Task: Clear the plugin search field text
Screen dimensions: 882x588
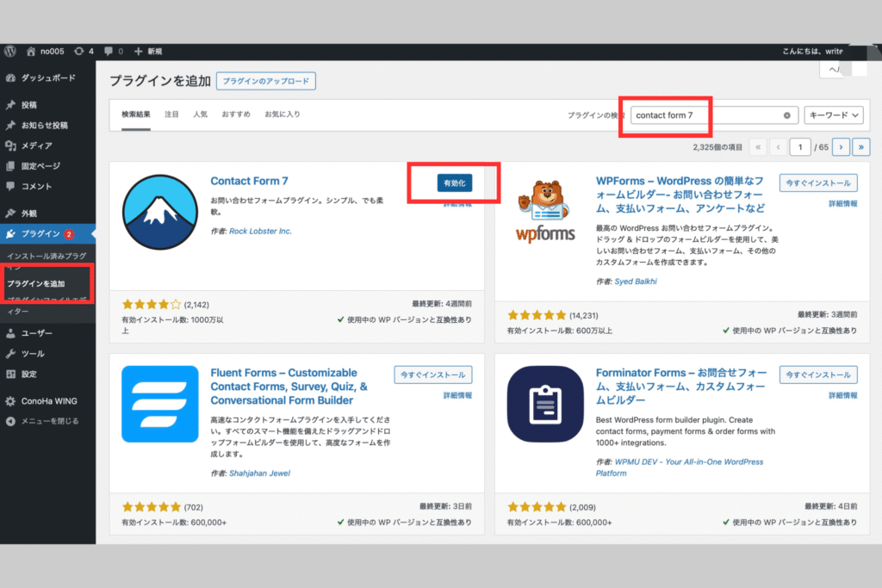Action: (x=786, y=115)
